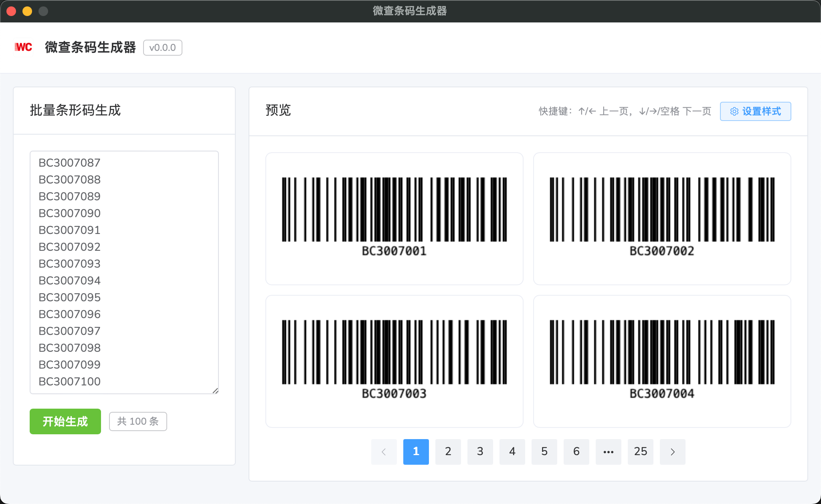Go to page 25 using pagination
821x504 pixels.
(x=641, y=452)
